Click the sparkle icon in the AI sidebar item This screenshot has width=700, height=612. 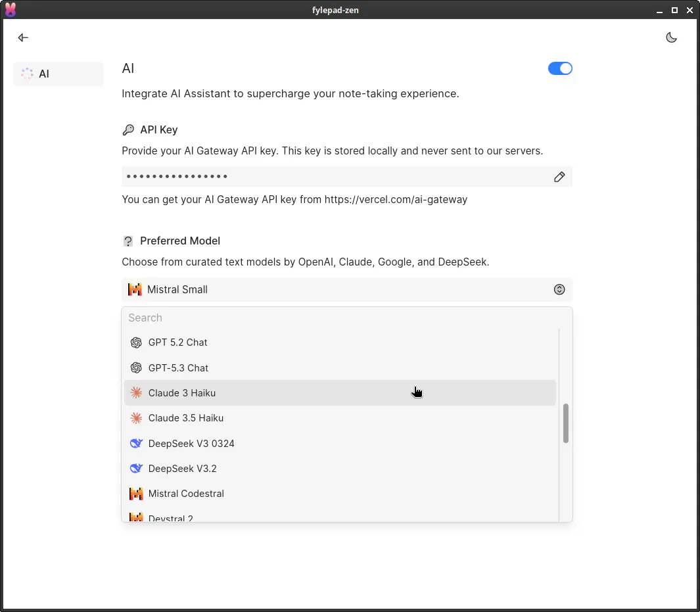click(x=27, y=74)
